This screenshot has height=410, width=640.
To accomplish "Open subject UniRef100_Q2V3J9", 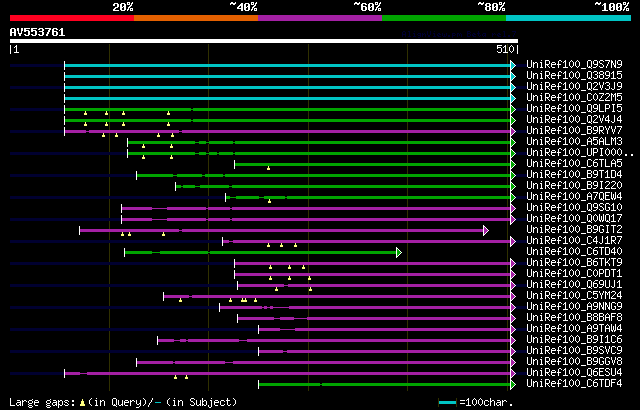I will [574, 86].
